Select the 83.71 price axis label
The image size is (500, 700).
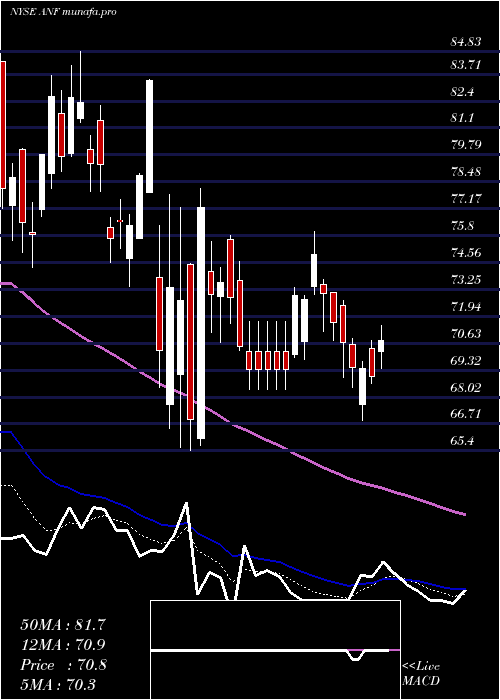click(466, 65)
